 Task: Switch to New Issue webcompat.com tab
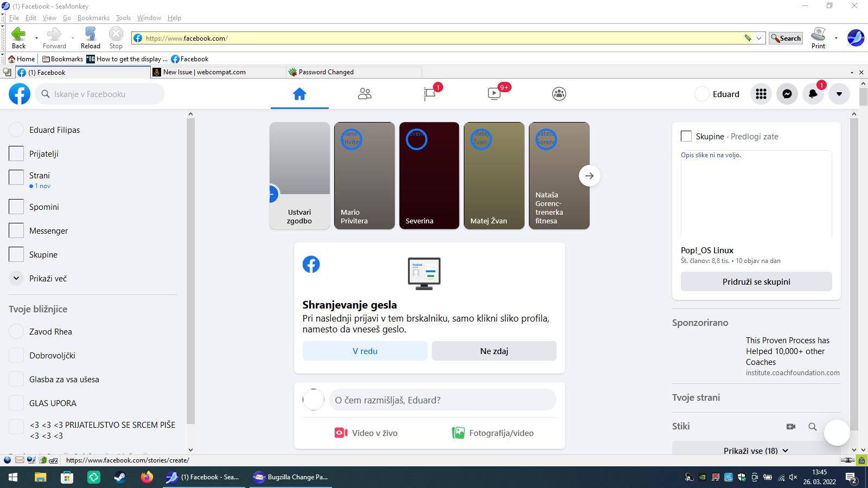(218, 72)
